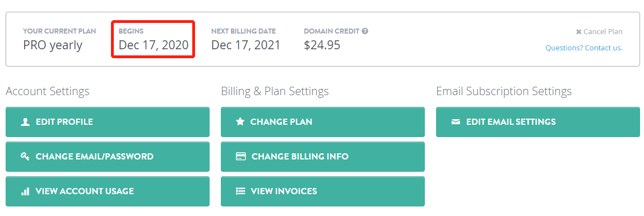Open Change Billing Info
This screenshot has height=216, width=644.
pyautogui.click(x=323, y=157)
